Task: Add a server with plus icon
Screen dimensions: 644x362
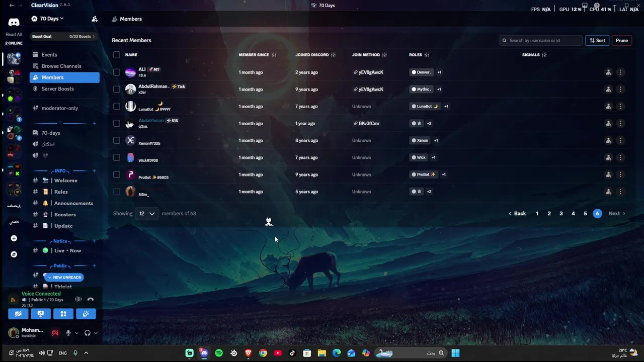Action: (14, 238)
